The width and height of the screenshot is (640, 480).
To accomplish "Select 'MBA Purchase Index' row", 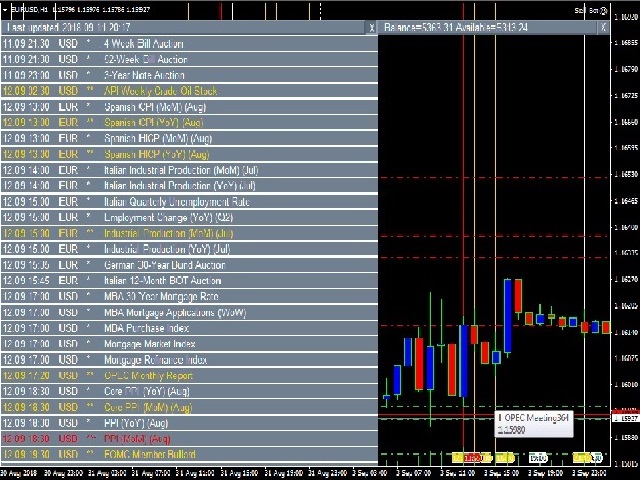I will [189, 328].
